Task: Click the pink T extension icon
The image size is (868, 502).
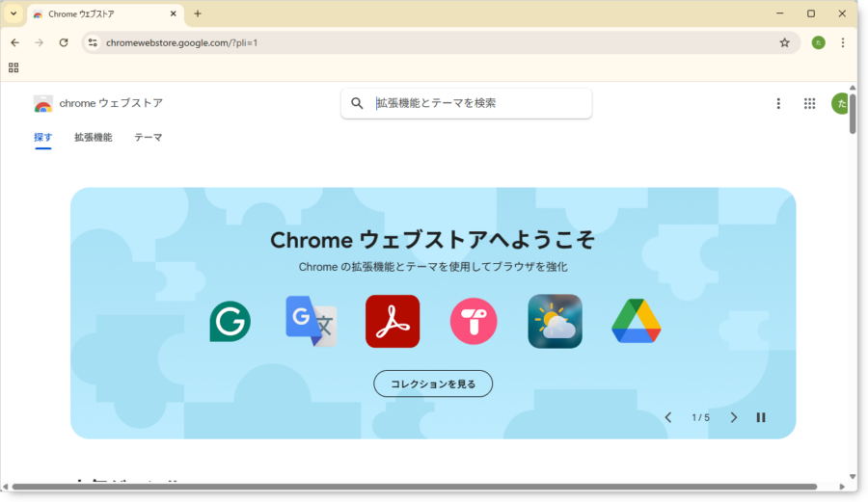Action: [474, 322]
